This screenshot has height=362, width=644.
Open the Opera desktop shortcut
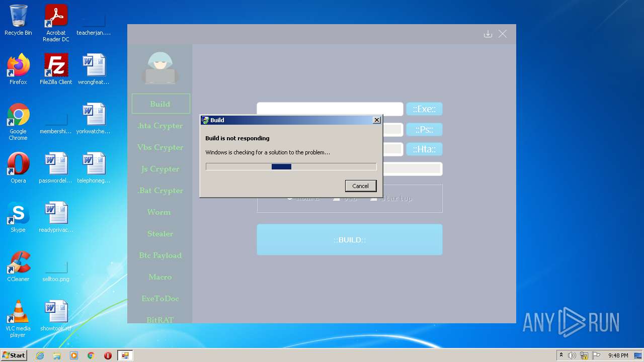tap(18, 168)
